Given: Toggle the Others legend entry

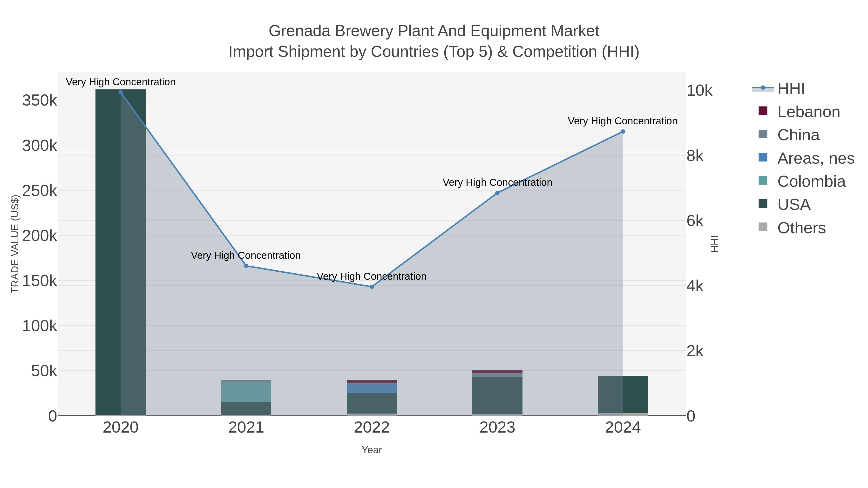Looking at the screenshot, I should pyautogui.click(x=792, y=228).
